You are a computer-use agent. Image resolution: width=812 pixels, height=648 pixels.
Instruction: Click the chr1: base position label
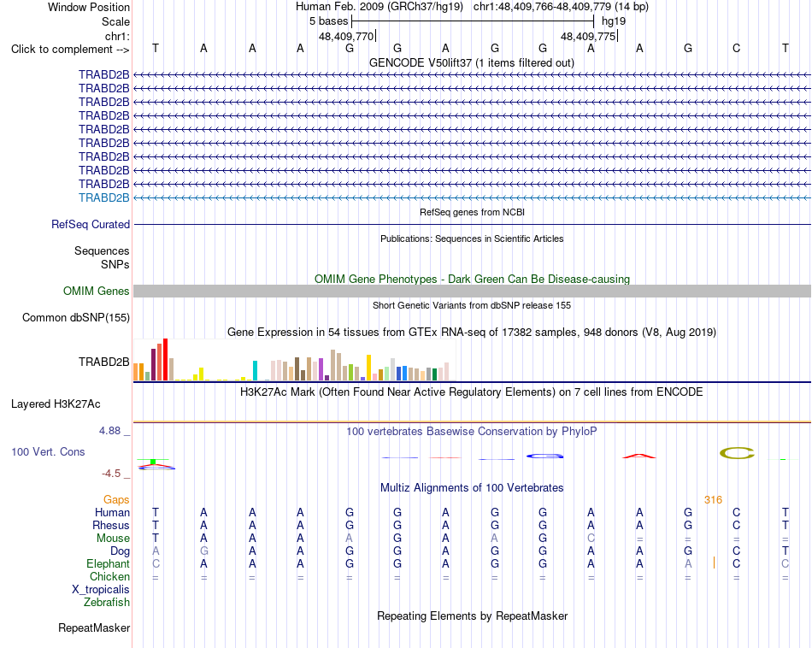click(117, 36)
